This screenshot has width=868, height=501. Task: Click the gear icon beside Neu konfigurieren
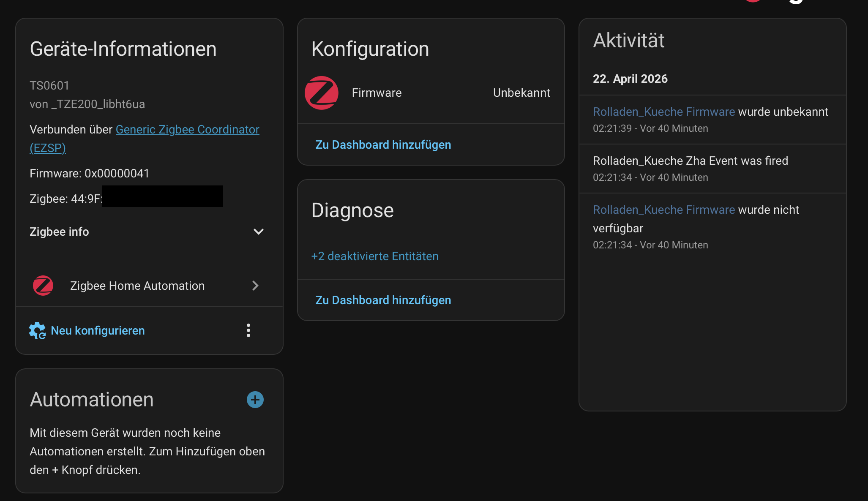click(37, 330)
